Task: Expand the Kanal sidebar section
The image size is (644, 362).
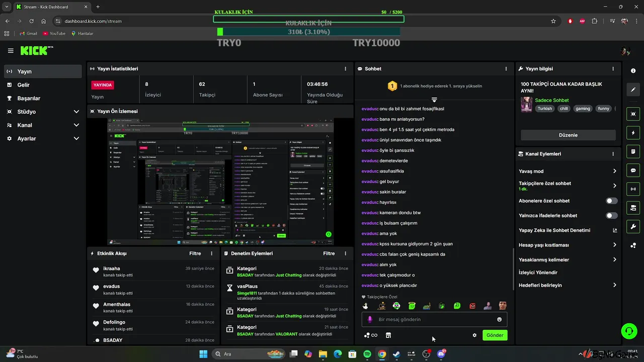Action: 43,125
